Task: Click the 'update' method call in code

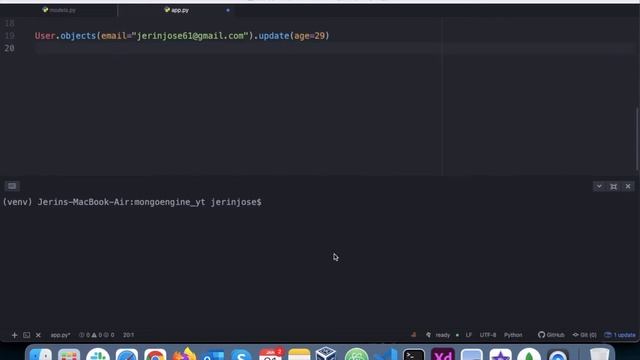Action: (x=274, y=36)
